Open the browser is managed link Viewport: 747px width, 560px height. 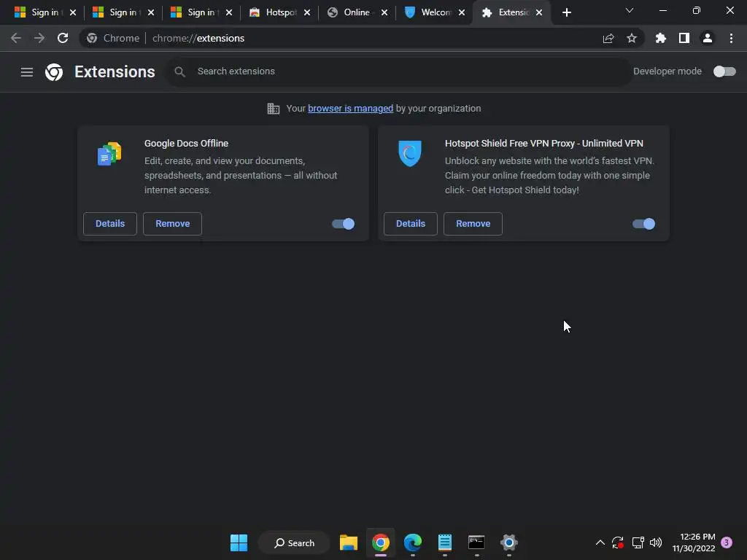click(350, 109)
